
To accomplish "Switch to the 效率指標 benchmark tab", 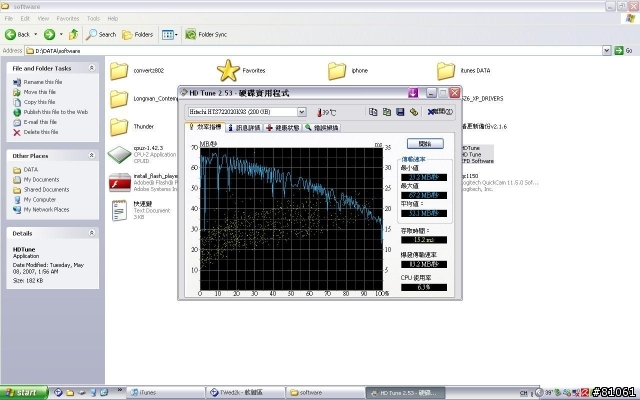I will (205, 127).
